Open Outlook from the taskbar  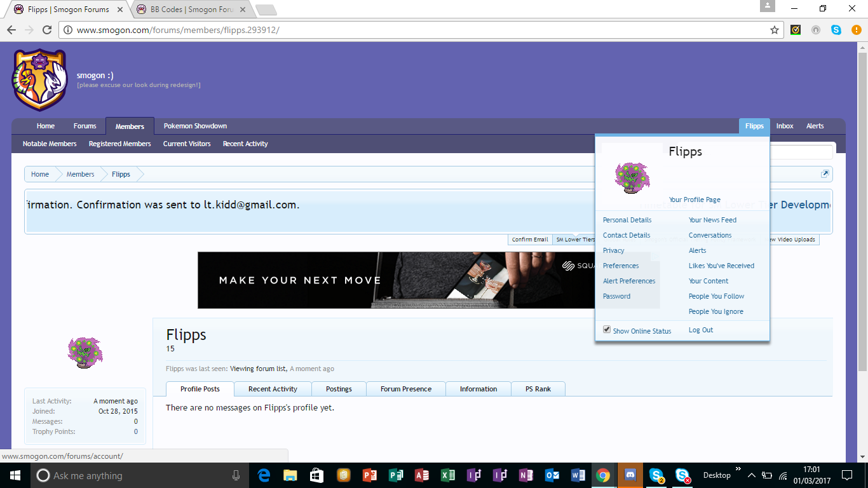(x=552, y=475)
